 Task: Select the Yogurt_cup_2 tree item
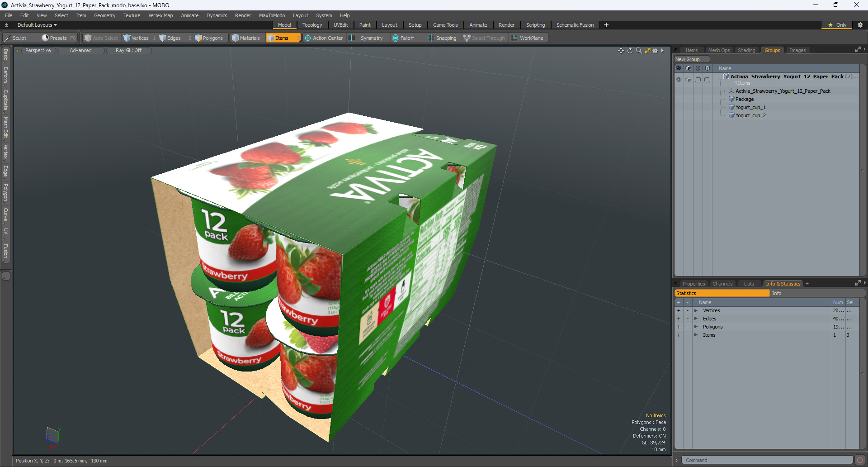pos(750,115)
